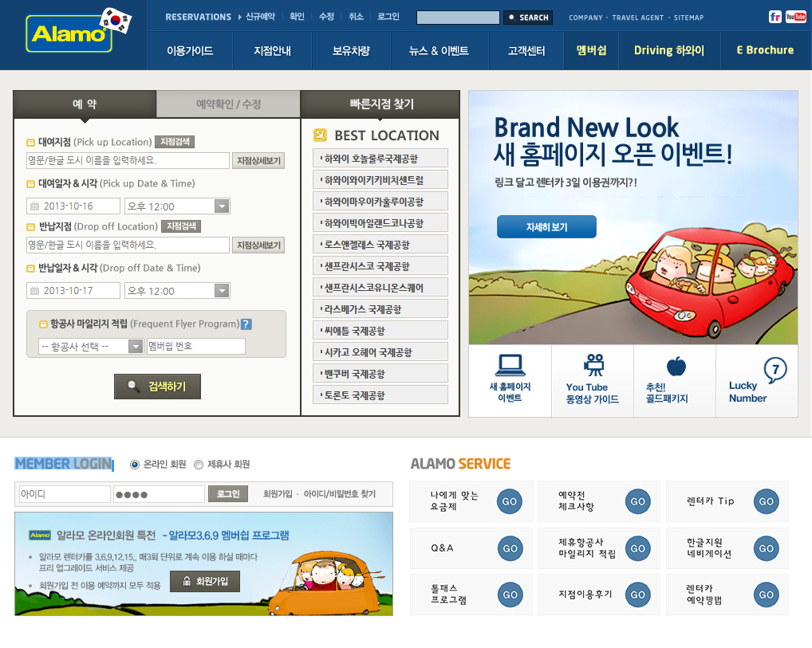Select 로스앤젤레스 국제공항 location
The height and width of the screenshot is (648, 812).
[x=380, y=244]
